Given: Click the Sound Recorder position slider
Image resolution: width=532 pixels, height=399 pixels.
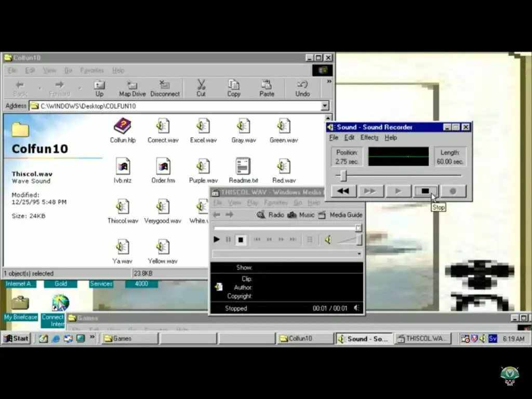Looking at the screenshot, I should pyautogui.click(x=344, y=176).
